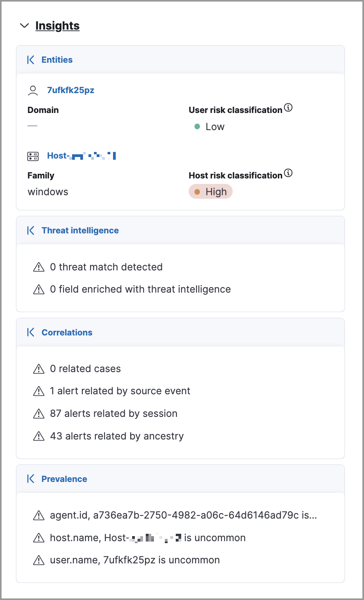
Task: Open the info tooltip for Host risk classification
Action: [288, 173]
